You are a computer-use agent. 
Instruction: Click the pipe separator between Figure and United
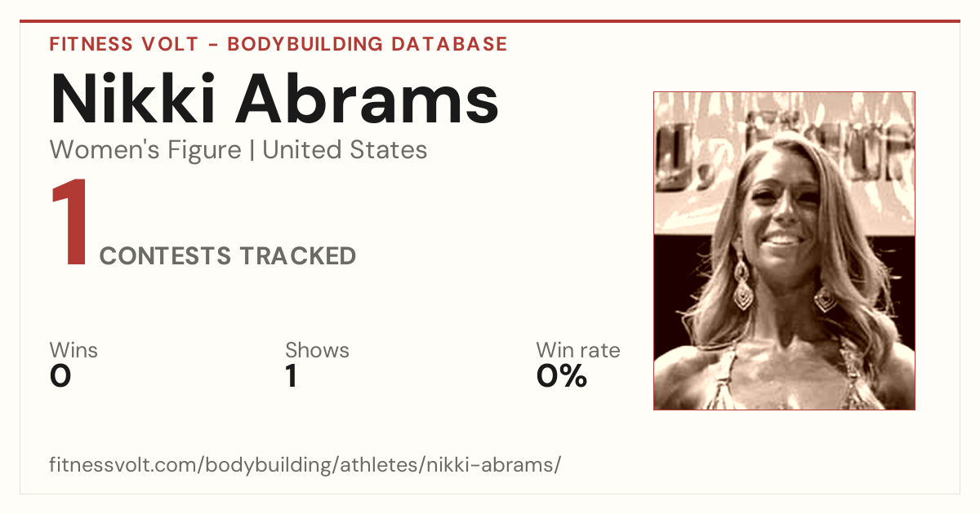coord(252,150)
